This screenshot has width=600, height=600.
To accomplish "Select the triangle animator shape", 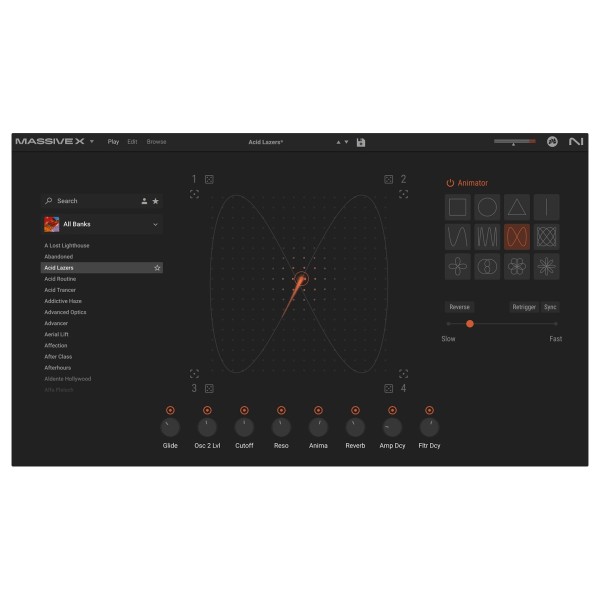I will click(517, 207).
